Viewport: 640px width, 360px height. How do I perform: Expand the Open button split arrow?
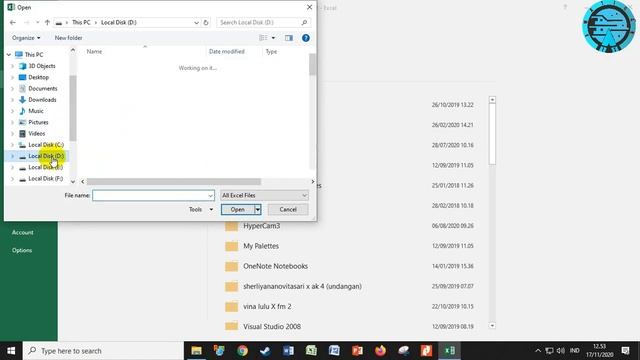[258, 209]
